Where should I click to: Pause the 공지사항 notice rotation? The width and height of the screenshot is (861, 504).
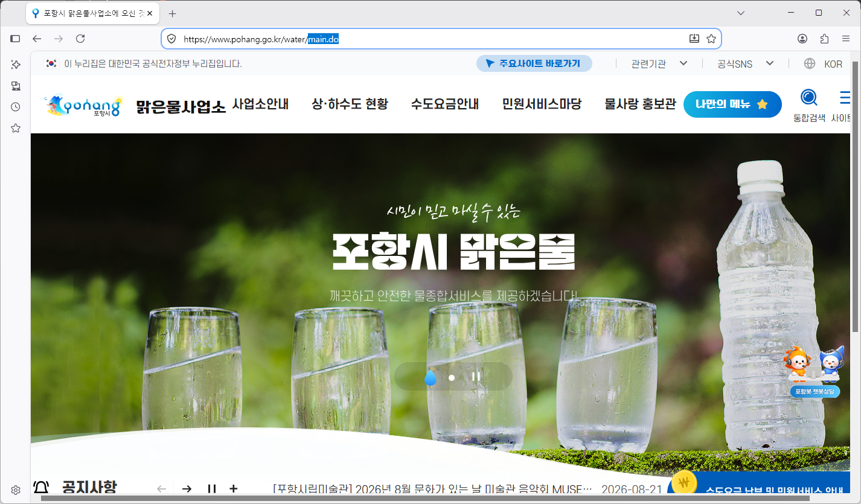pos(212,489)
